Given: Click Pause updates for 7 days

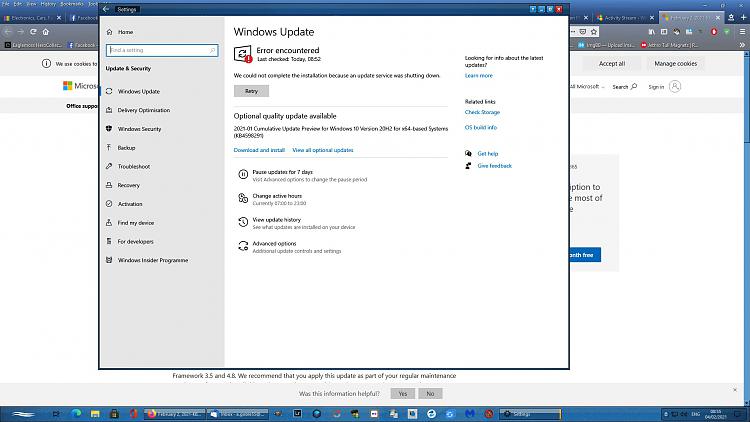Looking at the screenshot, I should (x=282, y=172).
